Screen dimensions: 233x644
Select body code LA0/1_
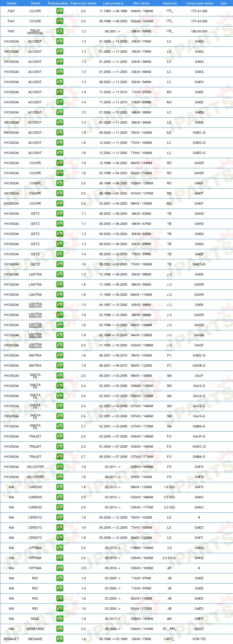pyautogui.click(x=169, y=639)
